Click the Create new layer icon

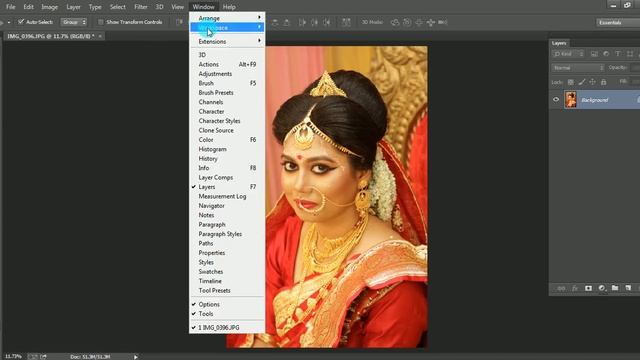point(628,288)
